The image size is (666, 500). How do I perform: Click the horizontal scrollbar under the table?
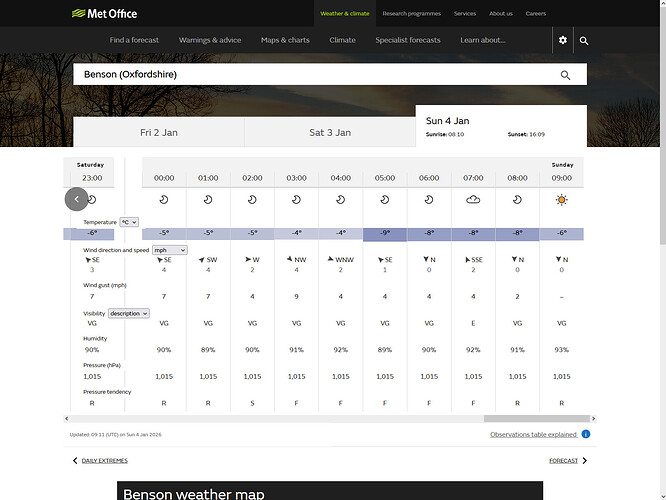(x=528, y=419)
